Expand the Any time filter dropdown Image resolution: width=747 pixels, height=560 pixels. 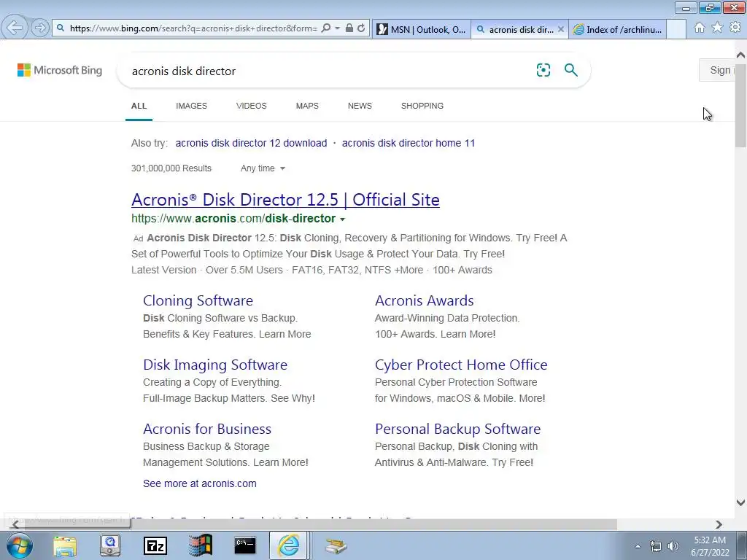[263, 168]
